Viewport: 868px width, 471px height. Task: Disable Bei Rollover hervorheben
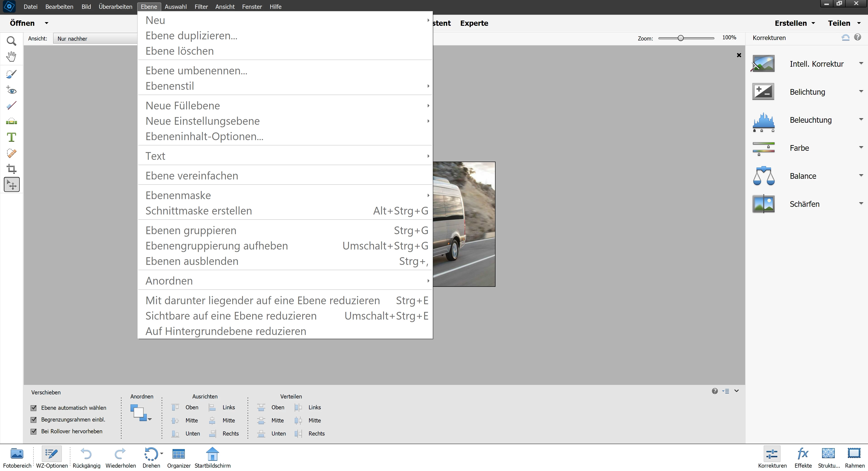point(33,431)
